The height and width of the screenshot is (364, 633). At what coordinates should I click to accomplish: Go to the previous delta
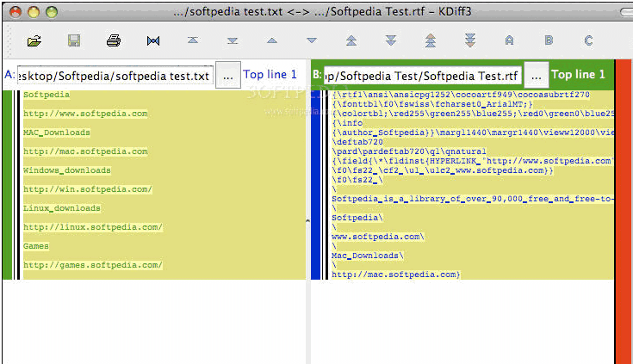[272, 40]
